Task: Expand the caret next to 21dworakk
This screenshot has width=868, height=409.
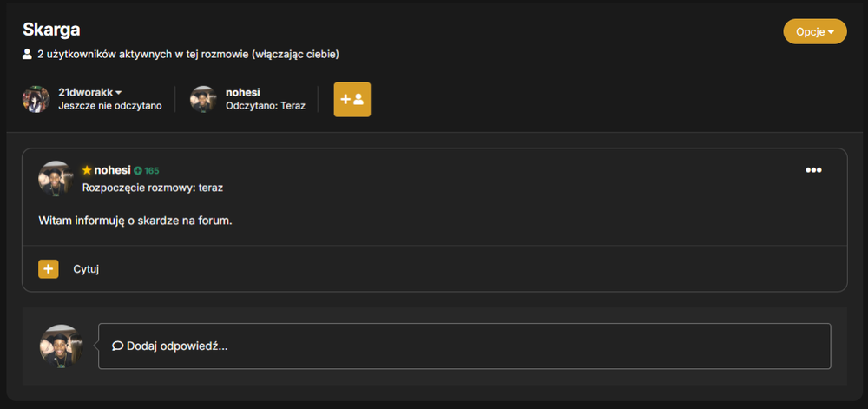Action: point(118,93)
